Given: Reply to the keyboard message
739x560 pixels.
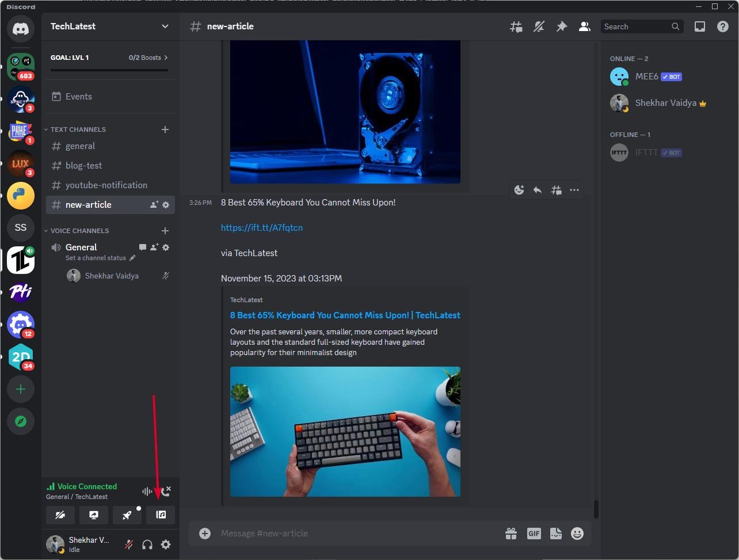Looking at the screenshot, I should [538, 190].
